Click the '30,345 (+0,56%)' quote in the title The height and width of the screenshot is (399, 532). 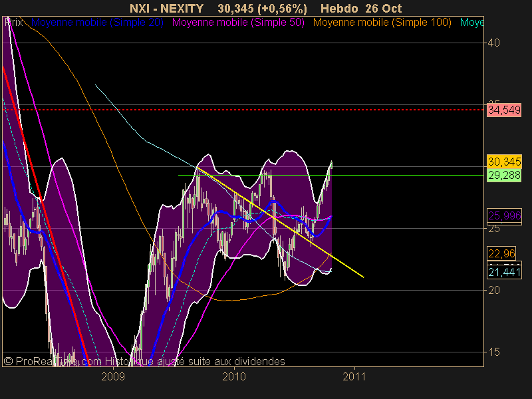click(x=262, y=9)
